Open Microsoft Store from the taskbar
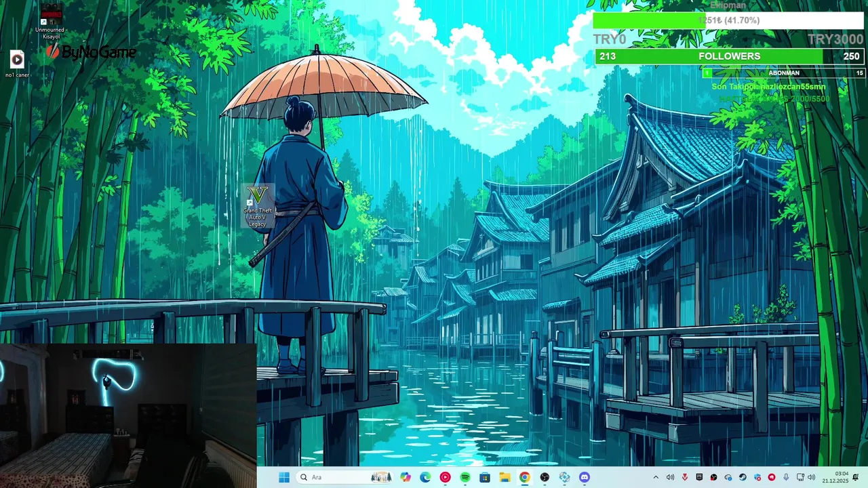 click(485, 477)
